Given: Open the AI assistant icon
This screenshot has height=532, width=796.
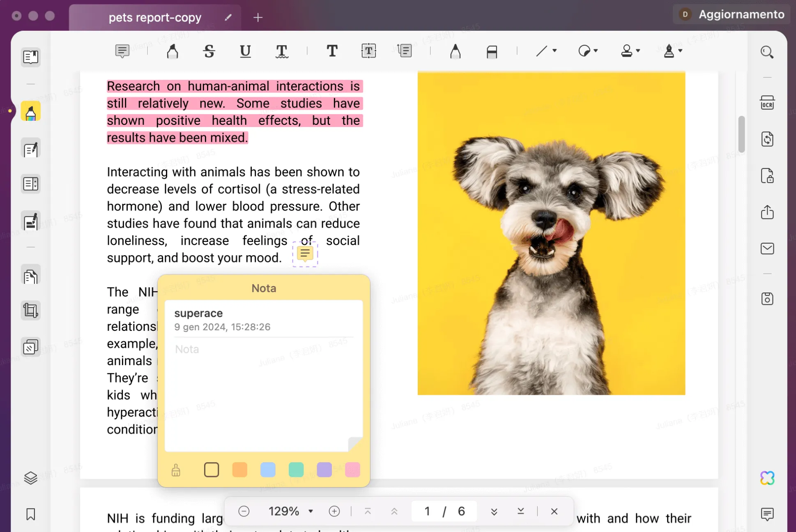Looking at the screenshot, I should 767,478.
